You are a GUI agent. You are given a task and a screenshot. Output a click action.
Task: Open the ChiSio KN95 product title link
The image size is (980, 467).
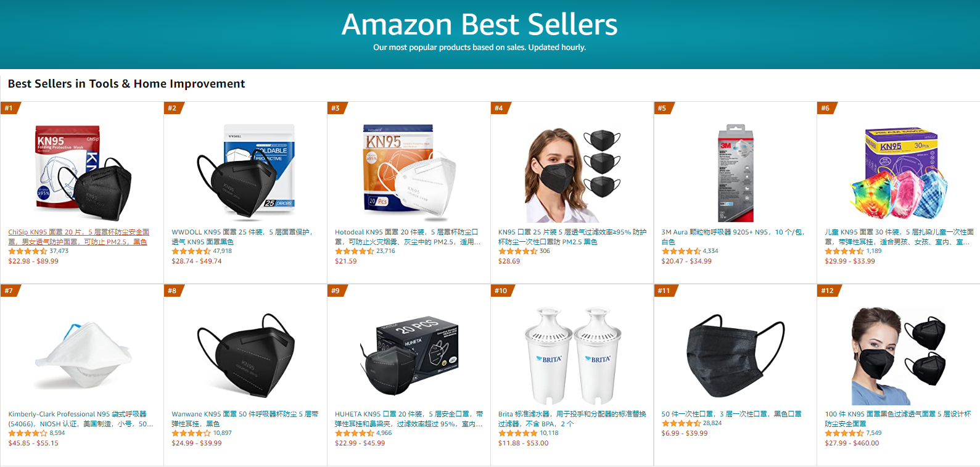point(78,237)
